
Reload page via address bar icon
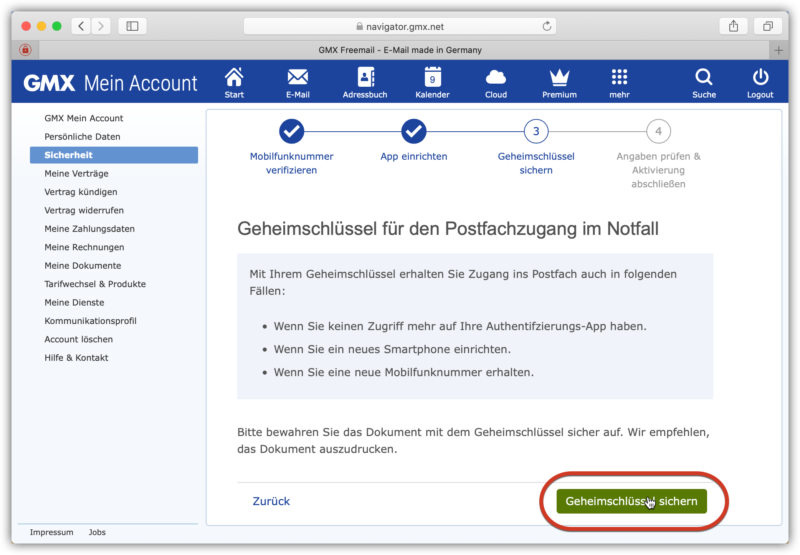(546, 26)
